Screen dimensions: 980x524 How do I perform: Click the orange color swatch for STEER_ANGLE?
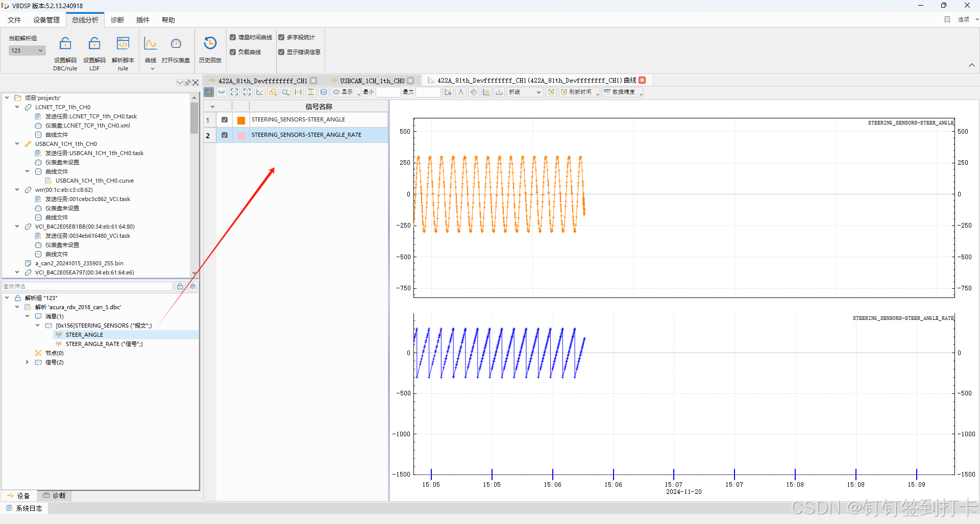(241, 120)
